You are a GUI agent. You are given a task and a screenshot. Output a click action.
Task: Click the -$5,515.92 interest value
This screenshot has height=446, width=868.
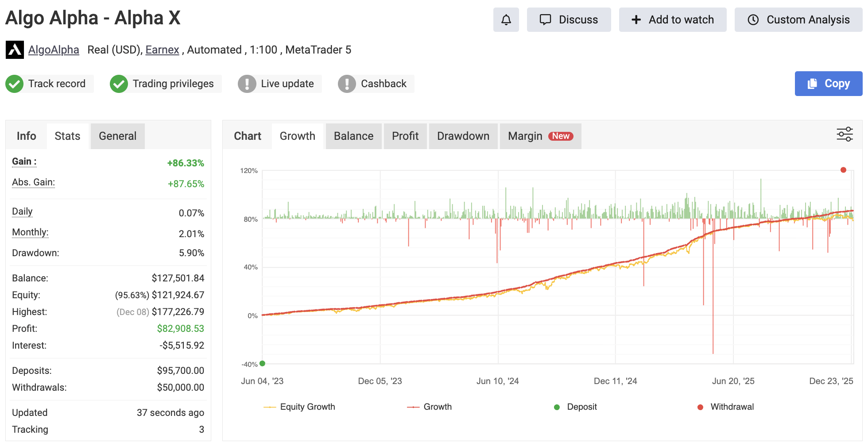[182, 346]
